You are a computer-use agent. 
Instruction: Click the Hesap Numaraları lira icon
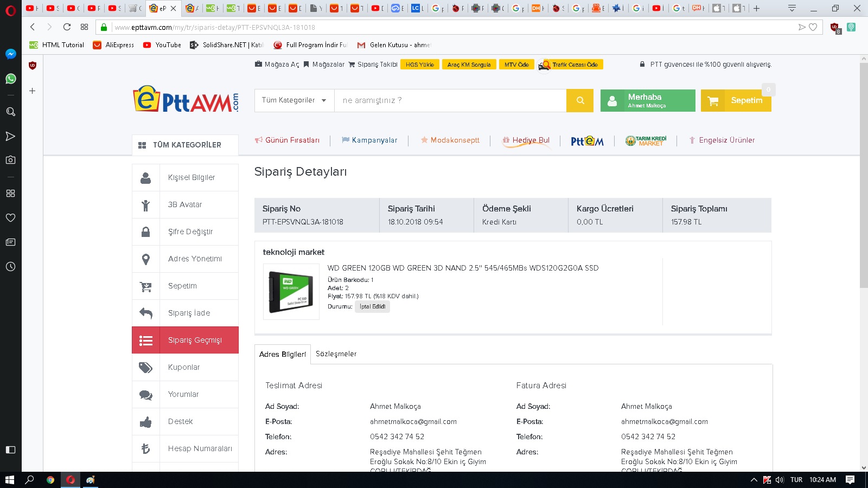(145, 448)
